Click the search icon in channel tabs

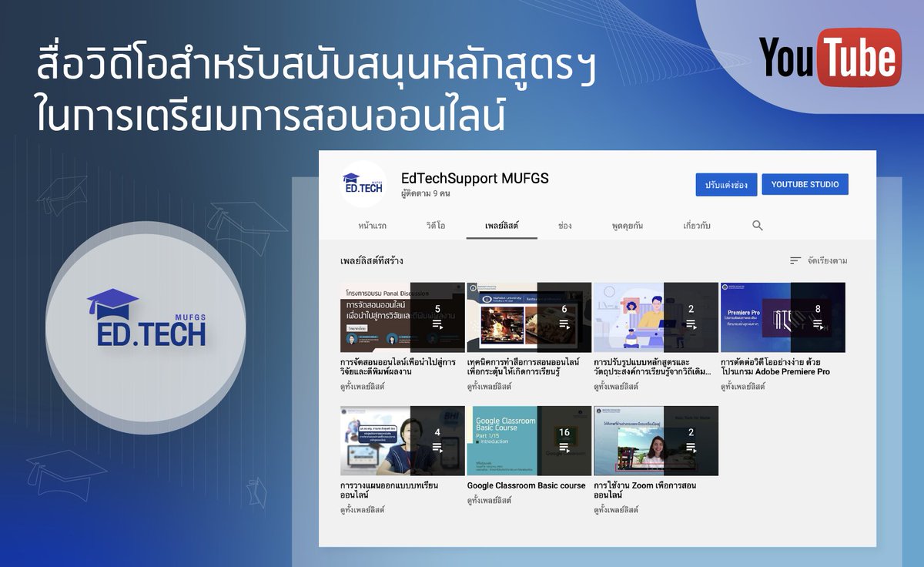click(758, 226)
